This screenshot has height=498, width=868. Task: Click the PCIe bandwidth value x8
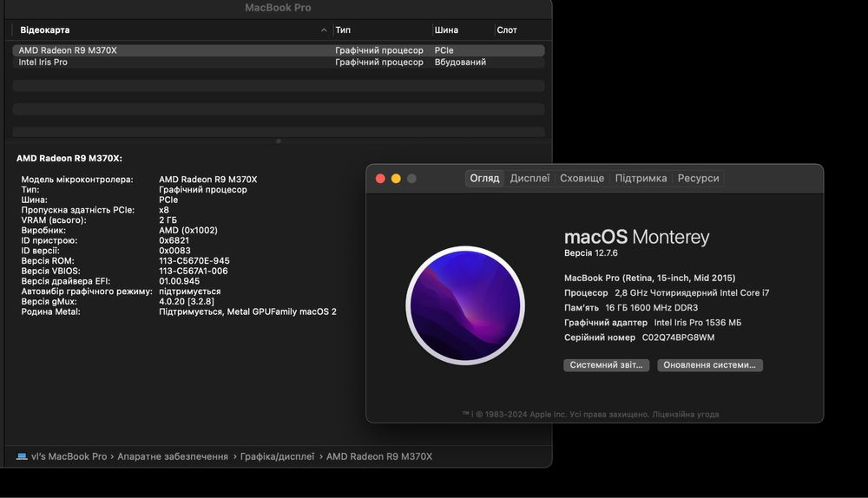(164, 210)
